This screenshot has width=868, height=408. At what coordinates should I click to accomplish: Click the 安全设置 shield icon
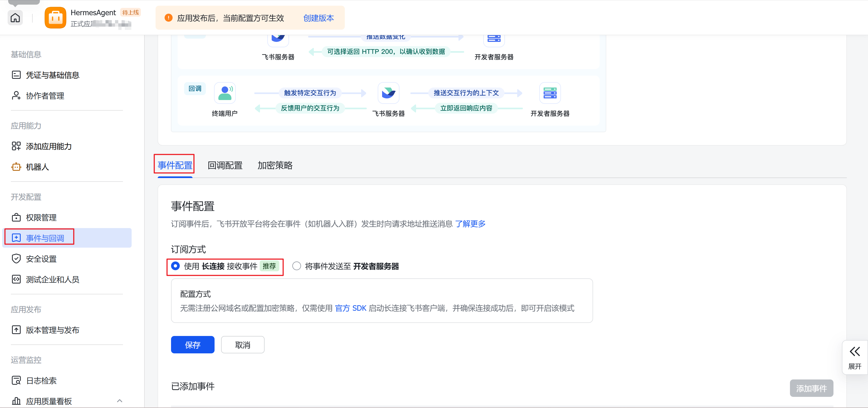pos(16,258)
